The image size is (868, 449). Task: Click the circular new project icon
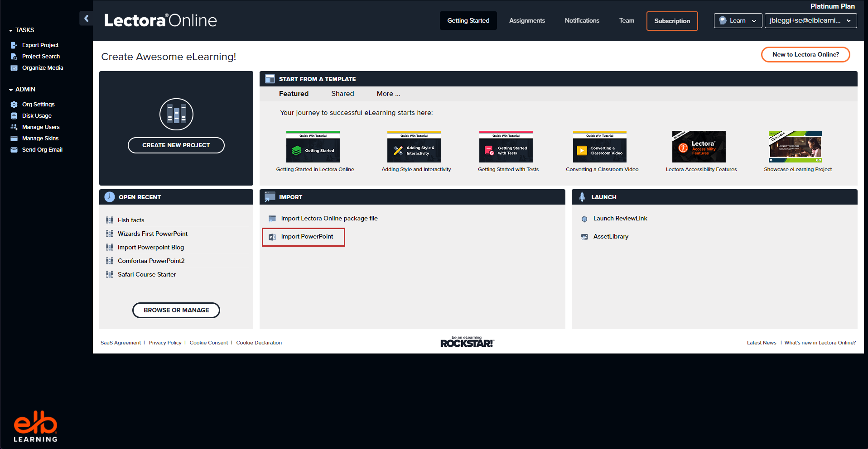click(x=176, y=114)
